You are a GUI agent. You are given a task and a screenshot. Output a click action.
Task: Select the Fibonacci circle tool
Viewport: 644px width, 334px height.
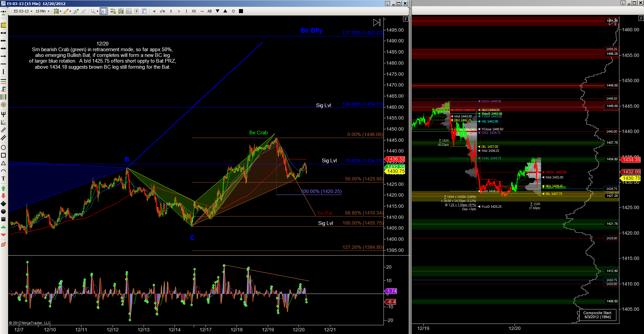click(x=3, y=105)
